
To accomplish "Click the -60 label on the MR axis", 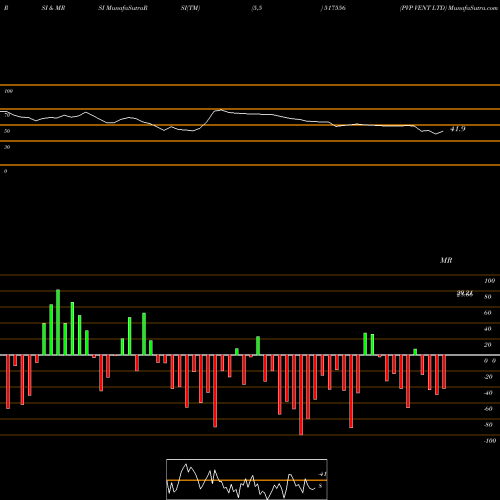I will (x=488, y=409).
